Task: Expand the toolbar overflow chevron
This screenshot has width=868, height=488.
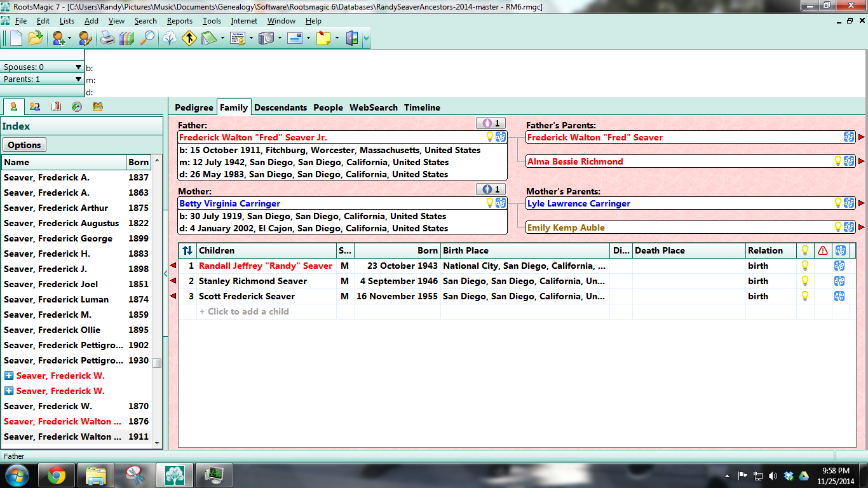Action: [366, 39]
